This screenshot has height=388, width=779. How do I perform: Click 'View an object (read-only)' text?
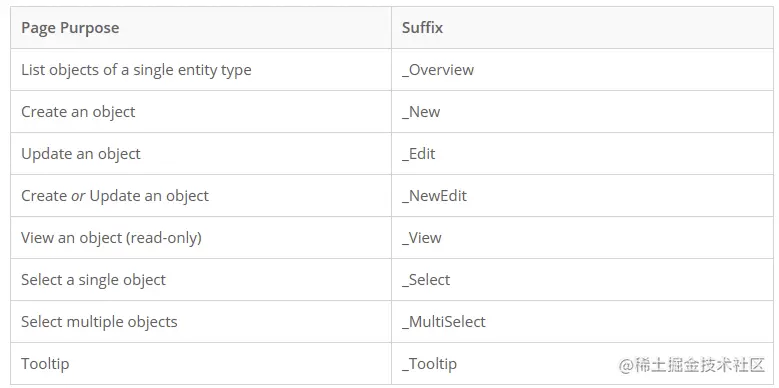click(111, 237)
